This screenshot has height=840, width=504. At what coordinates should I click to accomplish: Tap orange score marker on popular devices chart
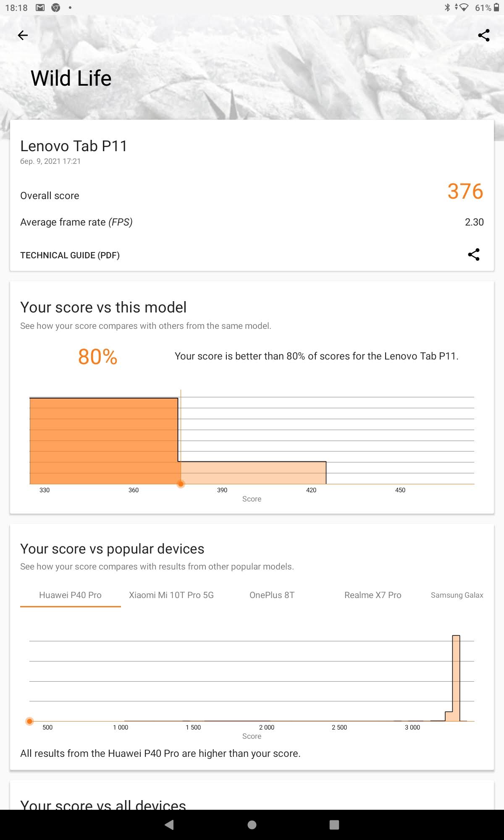(29, 721)
